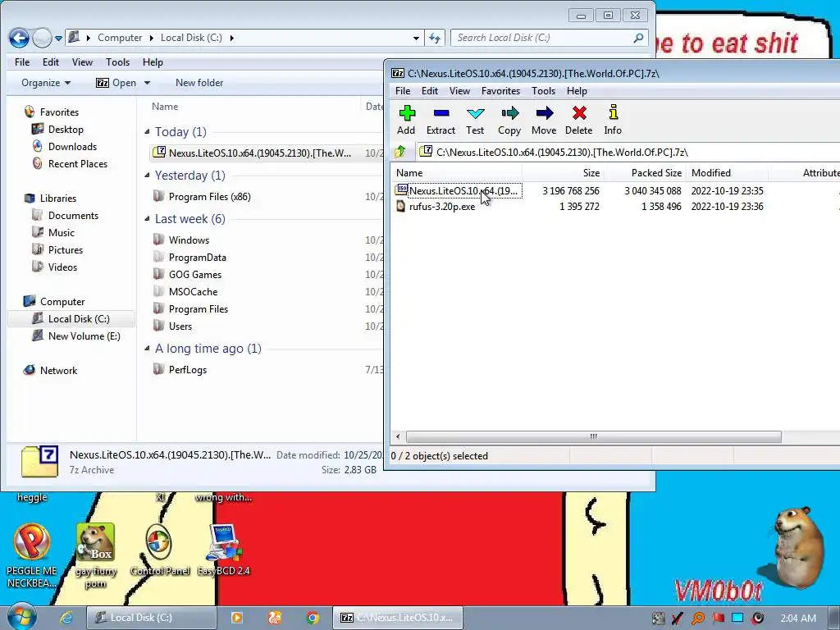Click Open button in Explorer toolbar
840x630 pixels.
click(x=116, y=83)
